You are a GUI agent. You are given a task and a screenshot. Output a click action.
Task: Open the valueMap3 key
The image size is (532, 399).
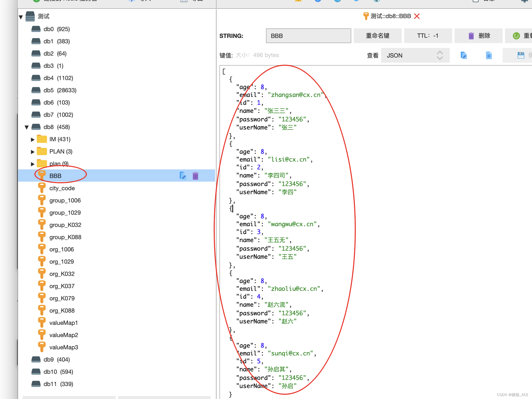64,347
